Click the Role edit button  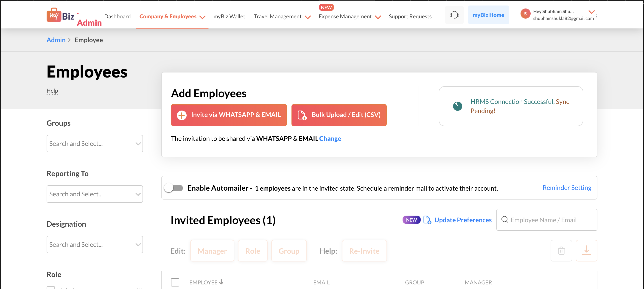point(253,251)
